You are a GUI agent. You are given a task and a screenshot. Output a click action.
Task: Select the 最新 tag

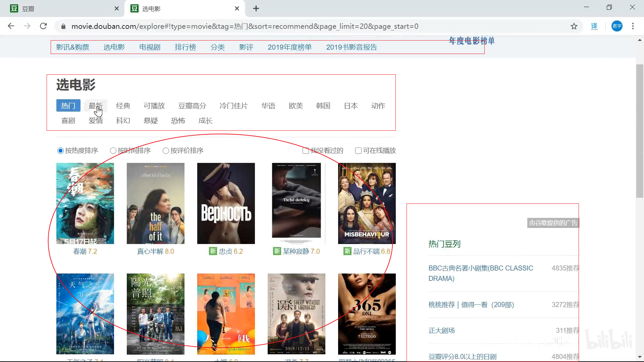tap(96, 106)
